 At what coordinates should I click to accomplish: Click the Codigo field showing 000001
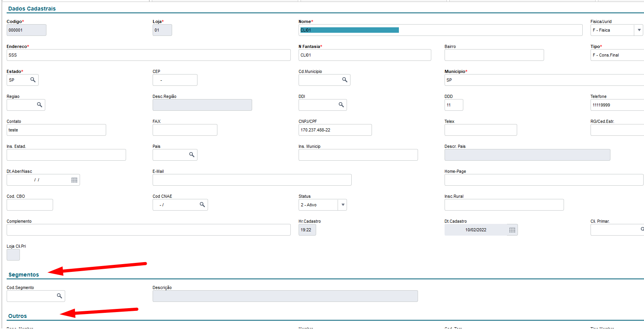click(x=26, y=30)
